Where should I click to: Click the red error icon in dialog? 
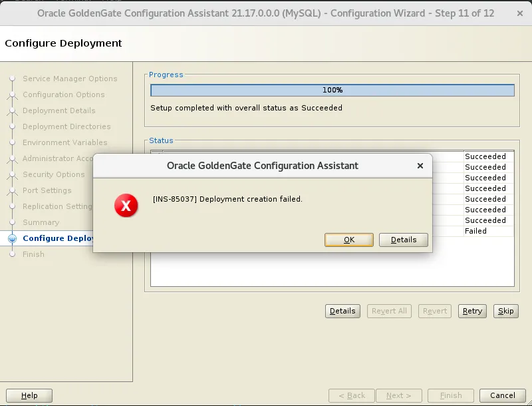(x=126, y=206)
